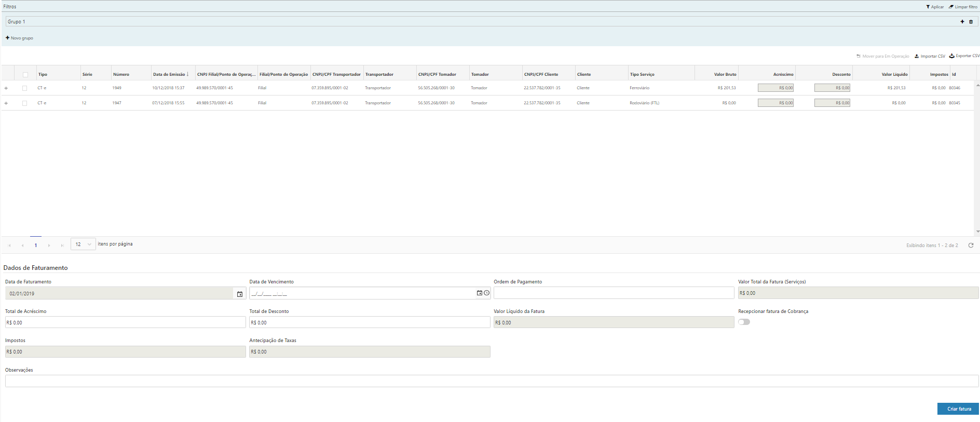Click the Aplicar filter icon
980x422 pixels.
[x=928, y=7]
